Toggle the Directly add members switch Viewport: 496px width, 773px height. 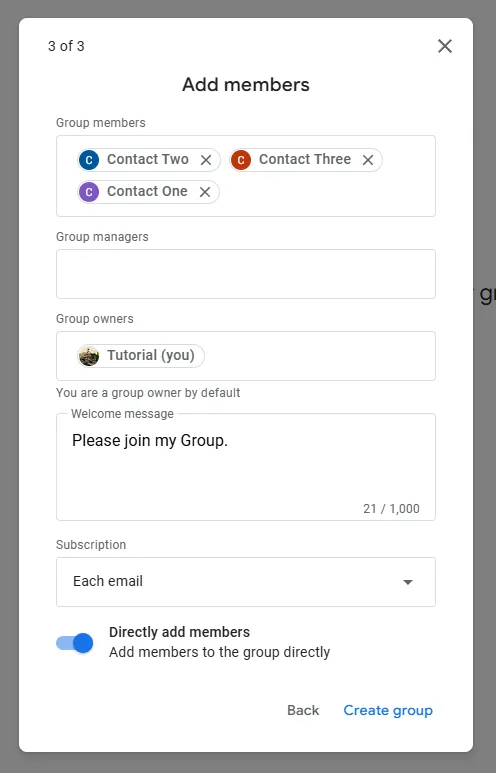coord(75,643)
